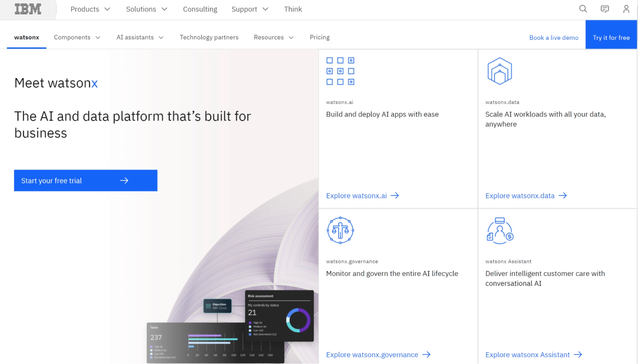Click the user account profile icon
The height and width of the screenshot is (364, 638).
[x=626, y=9]
